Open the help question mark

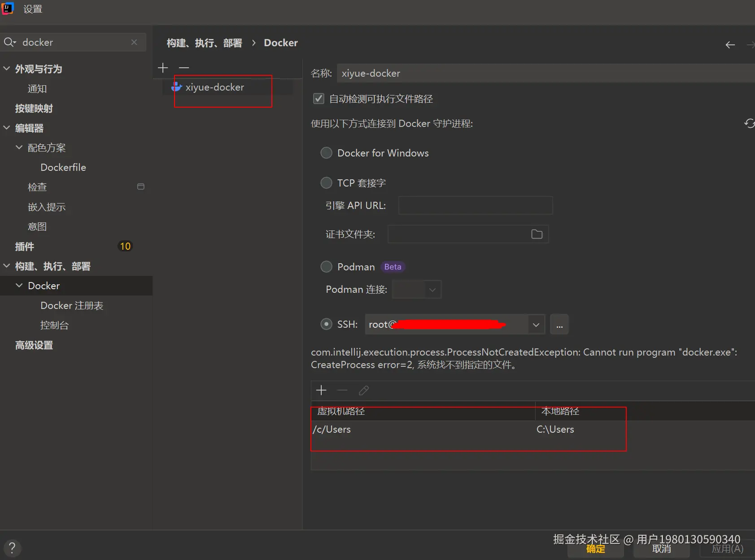(12, 547)
